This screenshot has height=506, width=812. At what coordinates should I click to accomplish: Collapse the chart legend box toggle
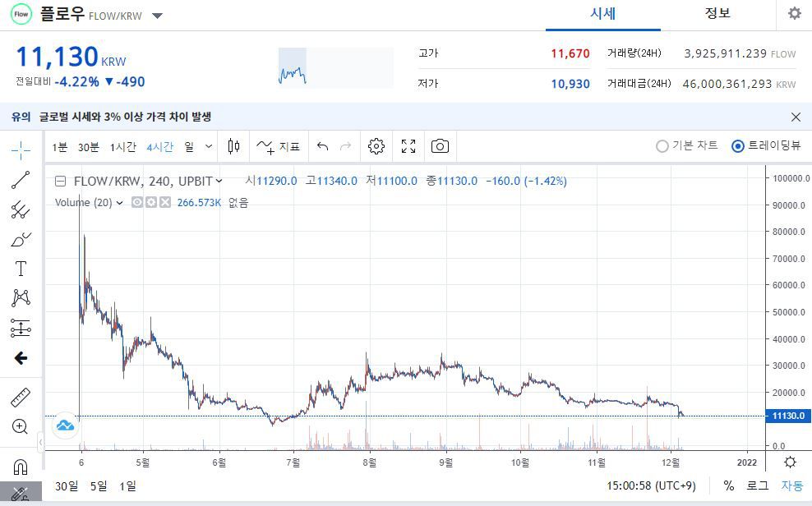[x=61, y=181]
